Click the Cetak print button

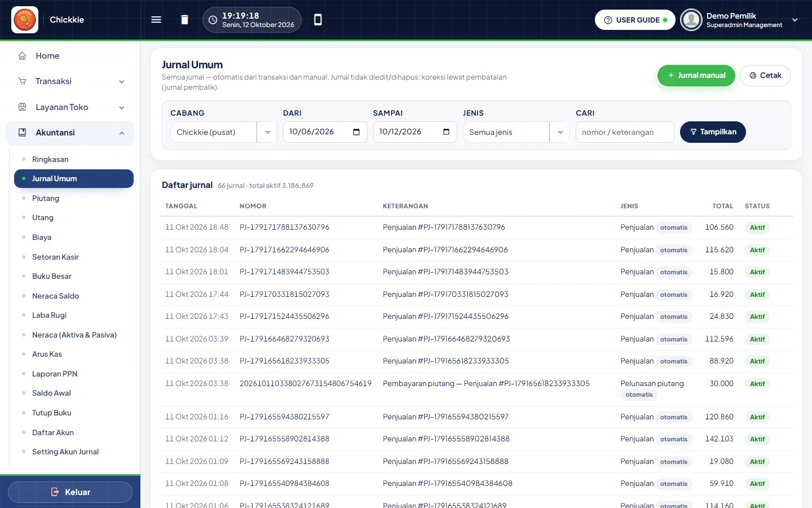pyautogui.click(x=765, y=76)
